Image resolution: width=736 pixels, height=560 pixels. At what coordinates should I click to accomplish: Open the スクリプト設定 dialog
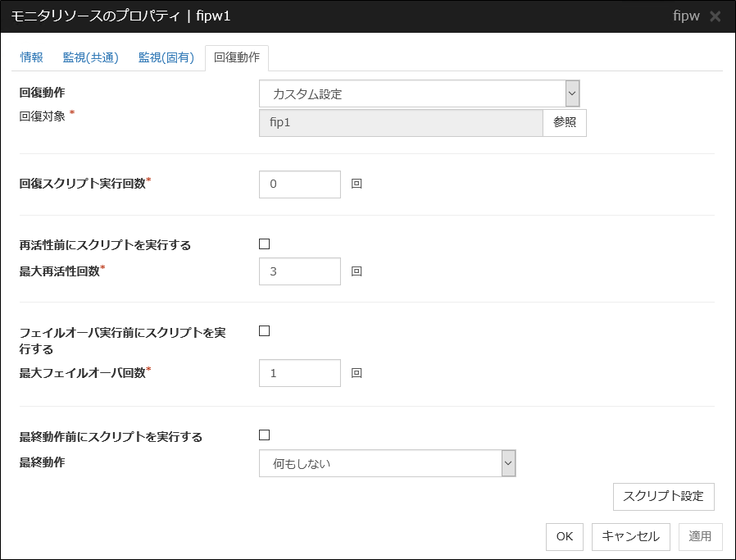tap(666, 496)
